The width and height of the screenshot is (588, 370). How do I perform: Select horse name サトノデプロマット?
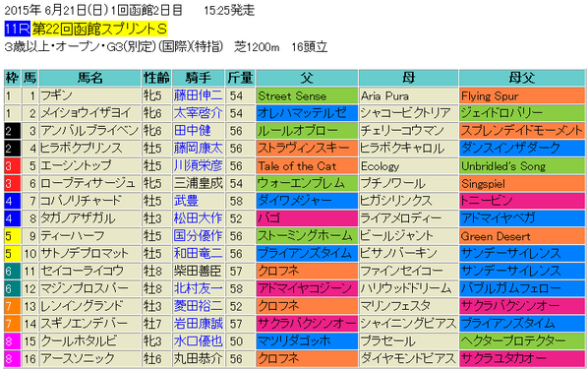click(85, 253)
